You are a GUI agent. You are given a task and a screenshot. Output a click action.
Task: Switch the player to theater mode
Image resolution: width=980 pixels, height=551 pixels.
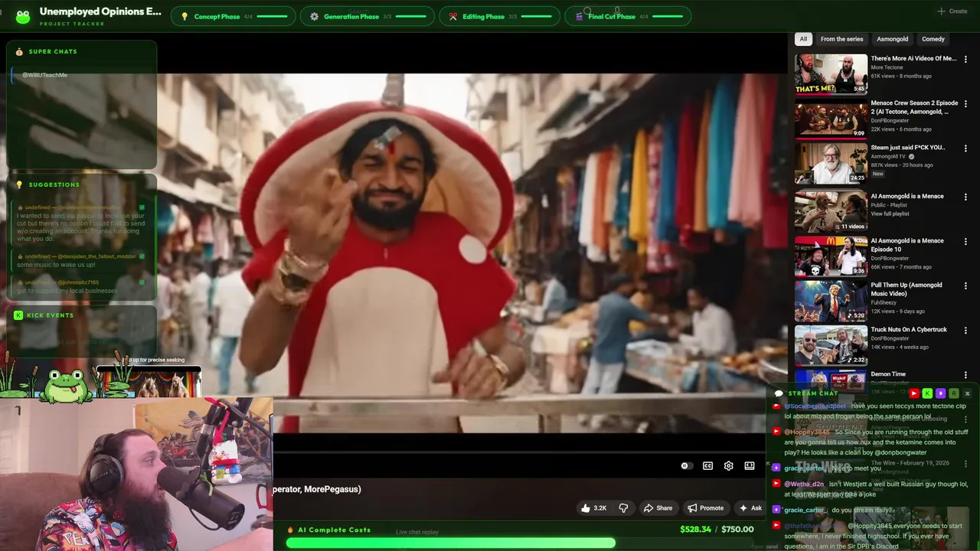(750, 466)
